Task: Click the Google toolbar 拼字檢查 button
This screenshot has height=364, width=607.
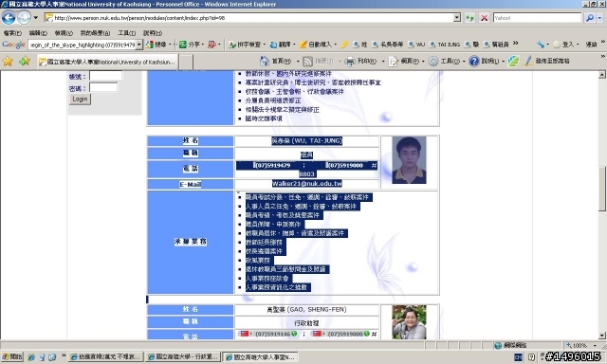Action: [x=245, y=45]
